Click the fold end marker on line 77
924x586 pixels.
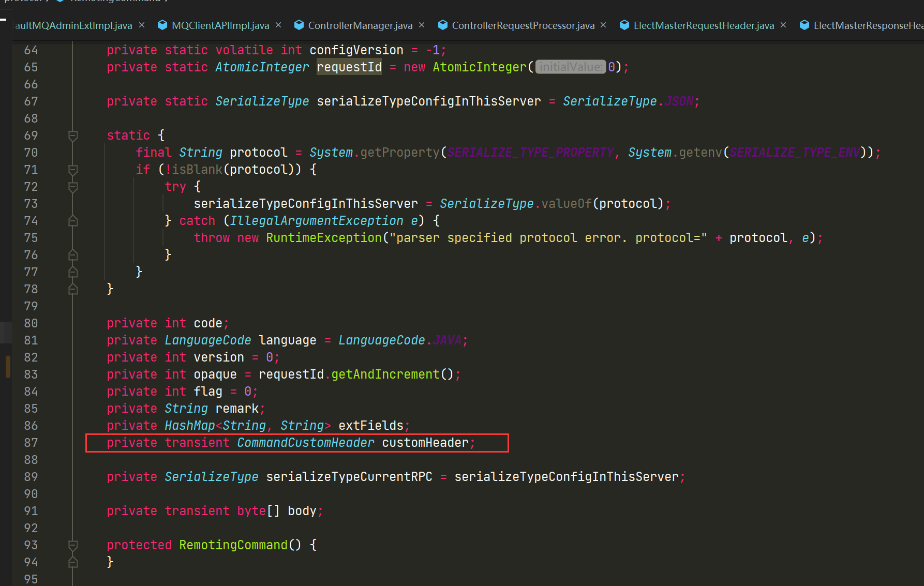[x=73, y=272]
